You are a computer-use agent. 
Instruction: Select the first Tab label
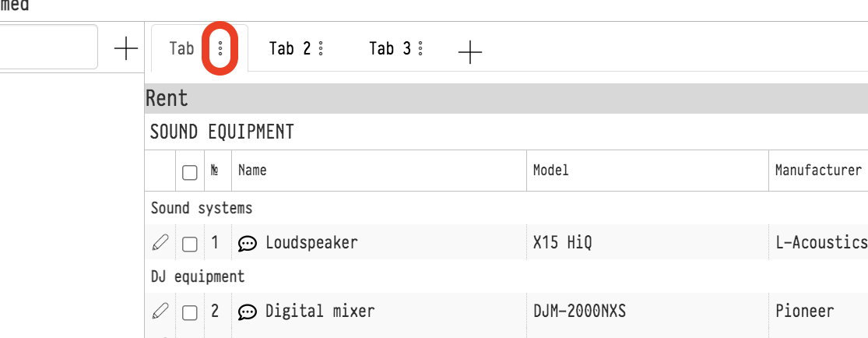pos(181,49)
